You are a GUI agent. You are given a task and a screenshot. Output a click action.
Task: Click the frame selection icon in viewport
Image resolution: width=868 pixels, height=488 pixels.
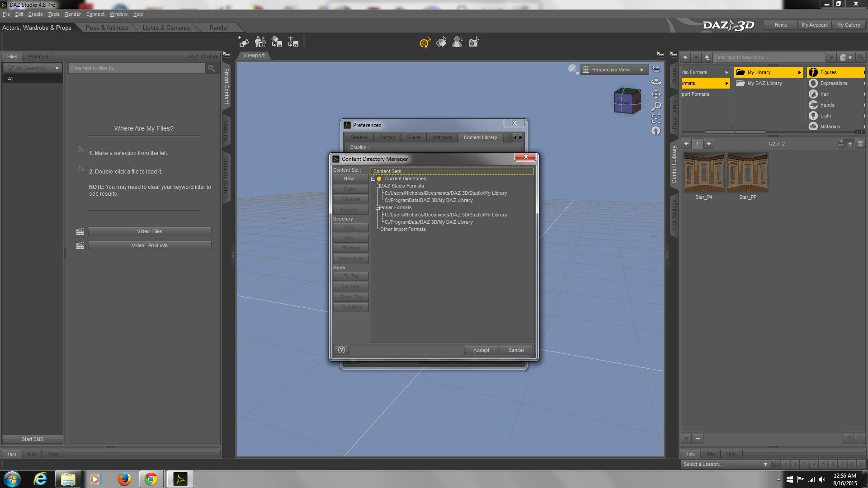(656, 118)
